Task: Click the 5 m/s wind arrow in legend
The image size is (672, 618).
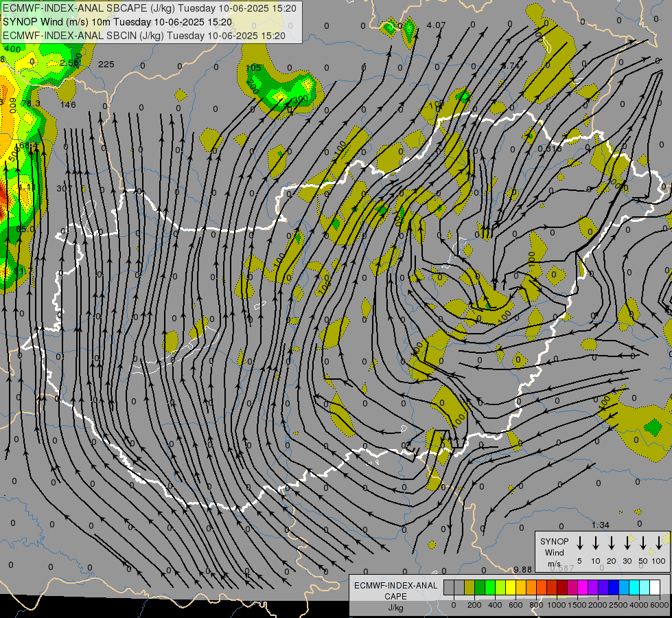Action: click(x=580, y=543)
